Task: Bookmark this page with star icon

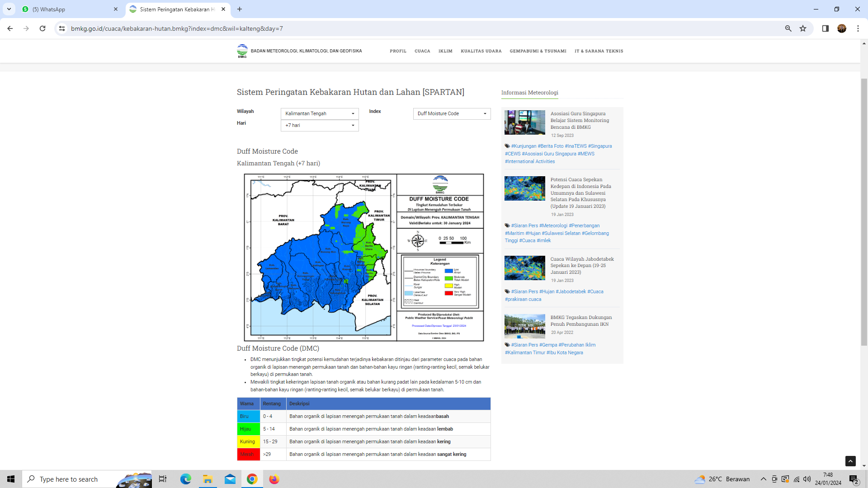Action: 803,28
